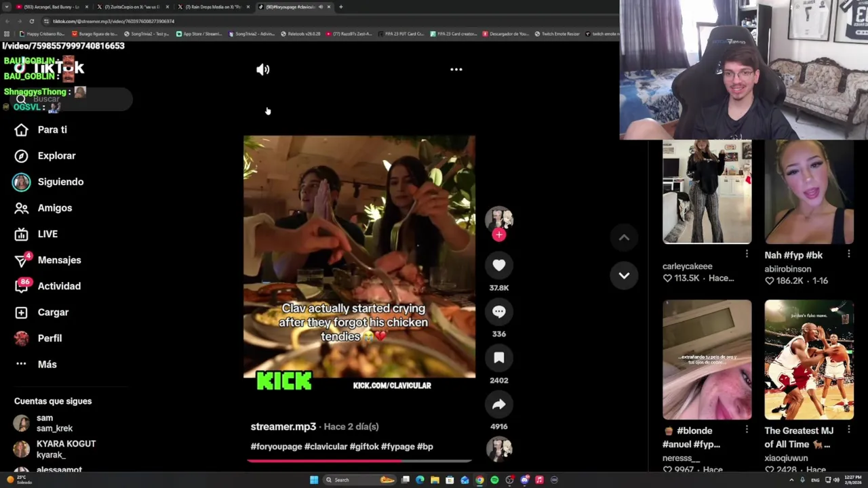Screen dimensions: 868x488
Task: Open taskbar clock showing 12:27 PM
Action: 852,480
